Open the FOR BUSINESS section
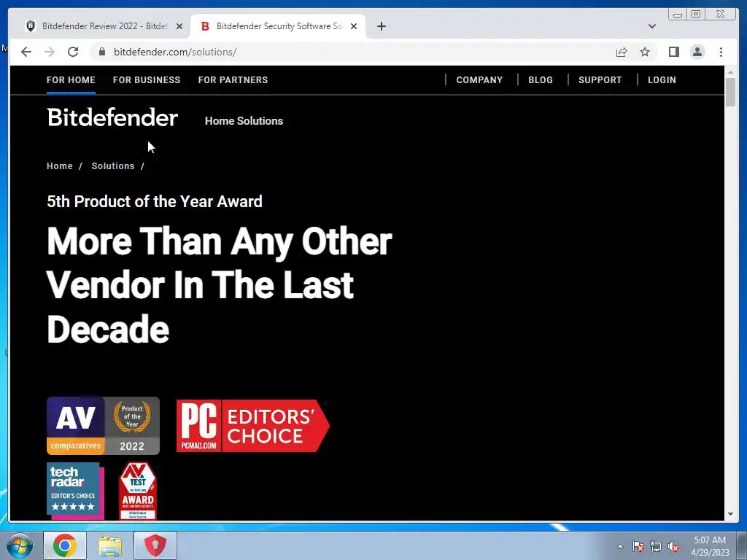 [x=147, y=80]
